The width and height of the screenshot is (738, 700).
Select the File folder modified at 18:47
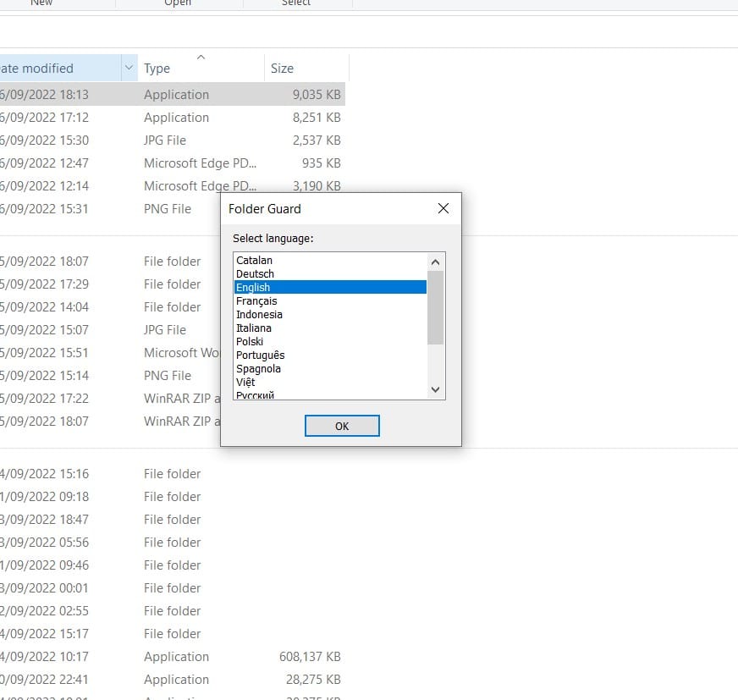[173, 519]
